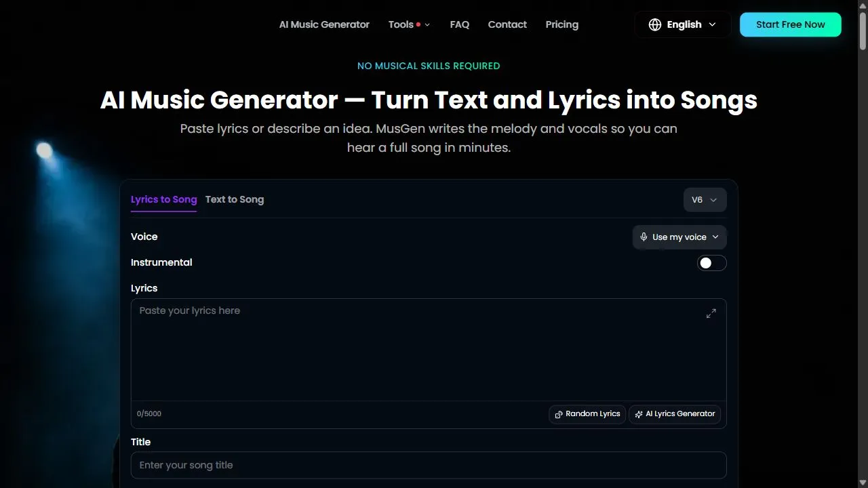
Task: Click the Start Free Now button
Action: pos(791,24)
